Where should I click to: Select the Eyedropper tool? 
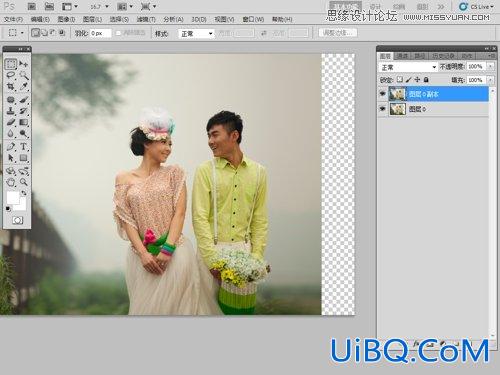point(23,87)
